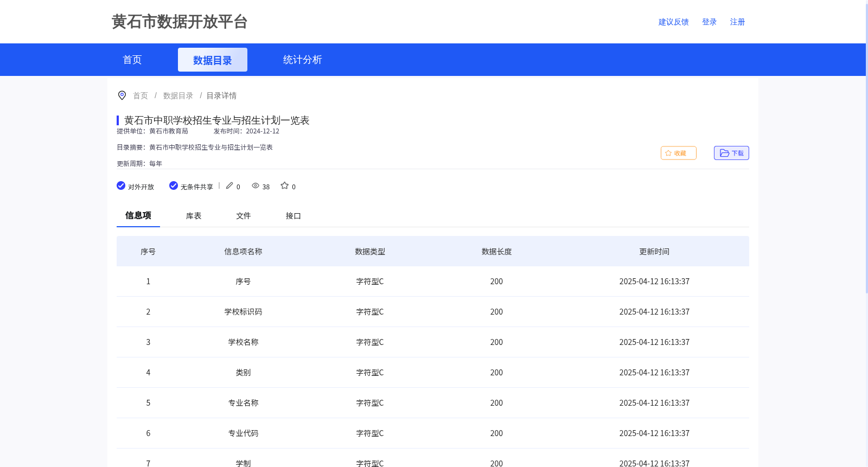Click the 无条件共享 check mark icon
Screen dimensions: 868x467
coord(174,185)
